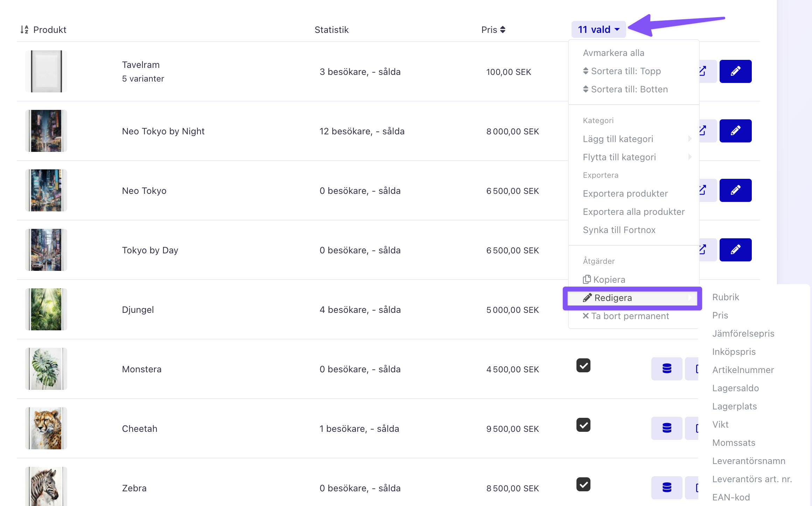This screenshot has width=812, height=506.
Task: Open stock database icon for Cheetah
Action: (667, 428)
